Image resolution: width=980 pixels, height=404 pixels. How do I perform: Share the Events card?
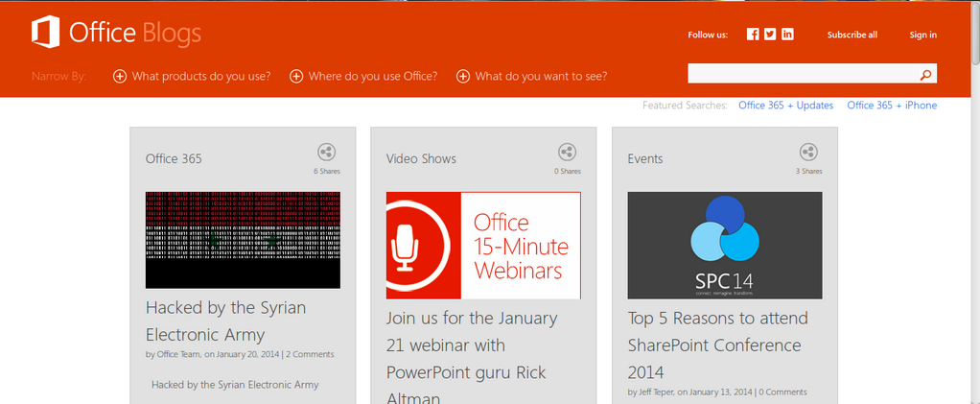tap(808, 153)
